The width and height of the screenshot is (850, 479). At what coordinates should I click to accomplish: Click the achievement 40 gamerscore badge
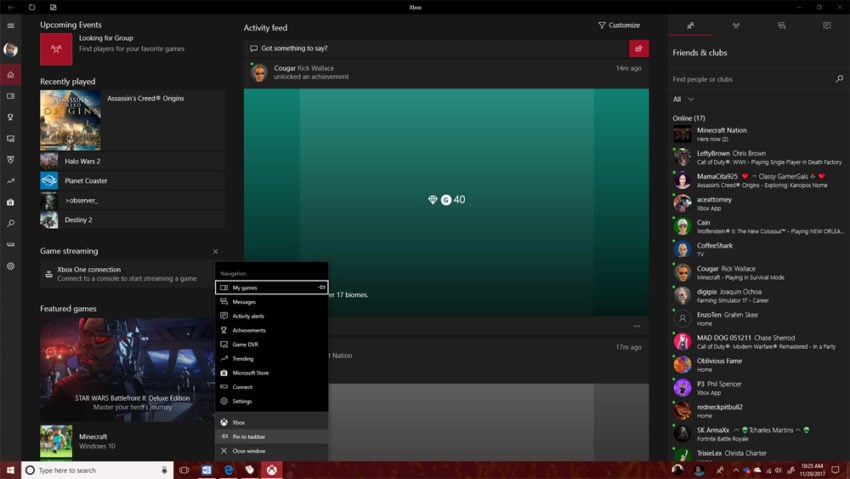click(x=446, y=200)
